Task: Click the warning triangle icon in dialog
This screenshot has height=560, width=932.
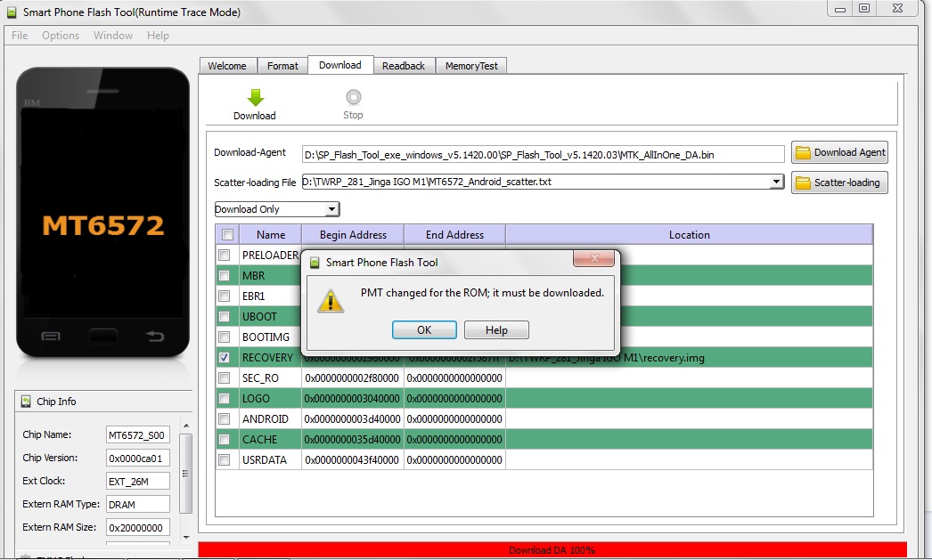Action: [331, 299]
